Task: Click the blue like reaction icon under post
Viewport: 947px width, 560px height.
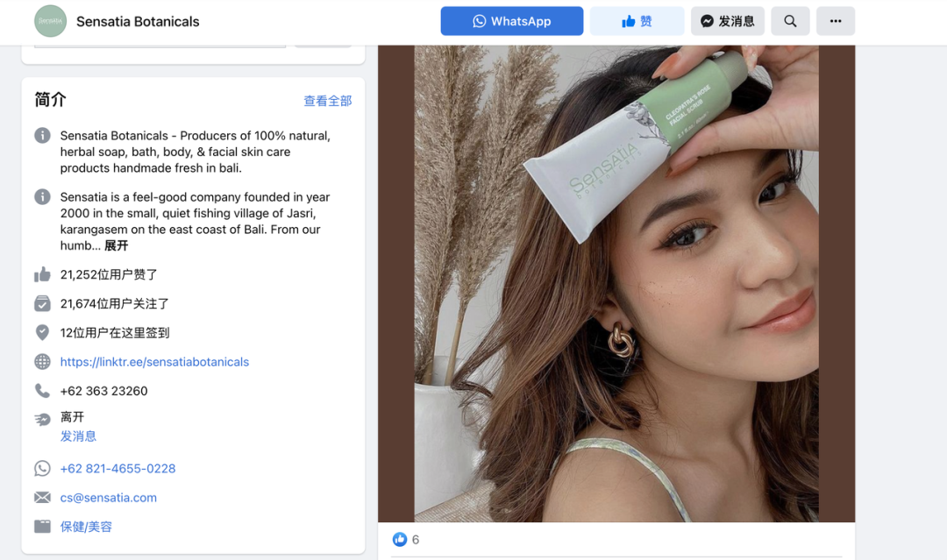Action: 400,539
